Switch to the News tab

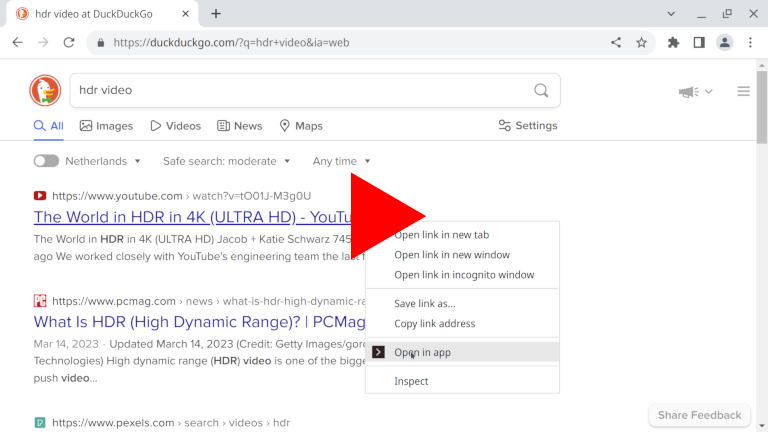click(x=240, y=126)
